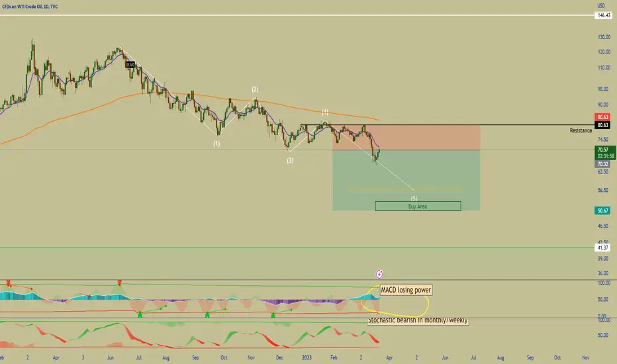The width and height of the screenshot is (617, 364).
Task: Select the Resistance line label
Action: [x=581, y=130]
